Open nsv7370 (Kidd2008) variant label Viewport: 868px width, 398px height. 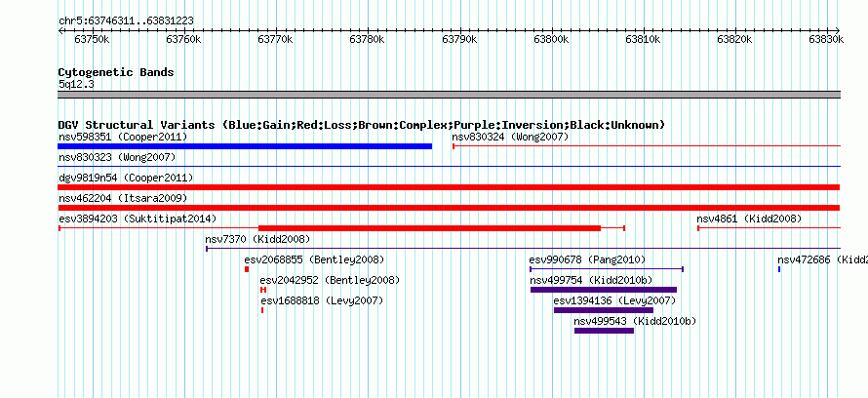257,239
